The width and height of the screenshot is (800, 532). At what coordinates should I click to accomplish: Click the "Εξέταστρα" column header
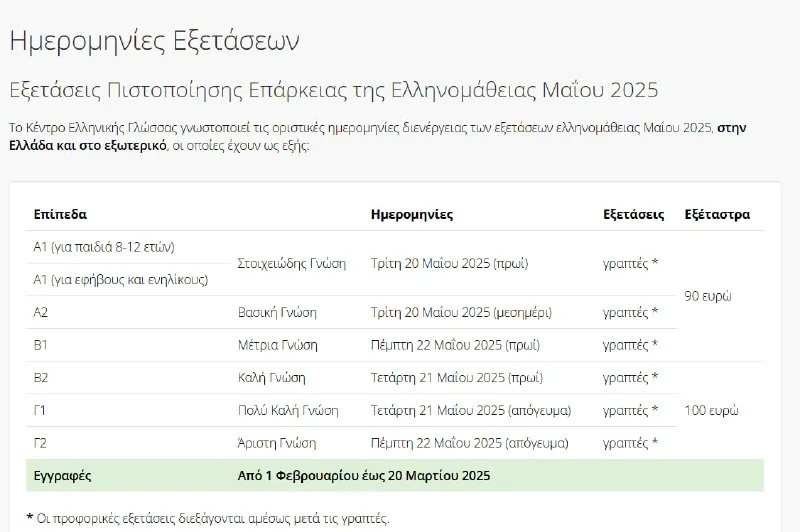click(717, 214)
